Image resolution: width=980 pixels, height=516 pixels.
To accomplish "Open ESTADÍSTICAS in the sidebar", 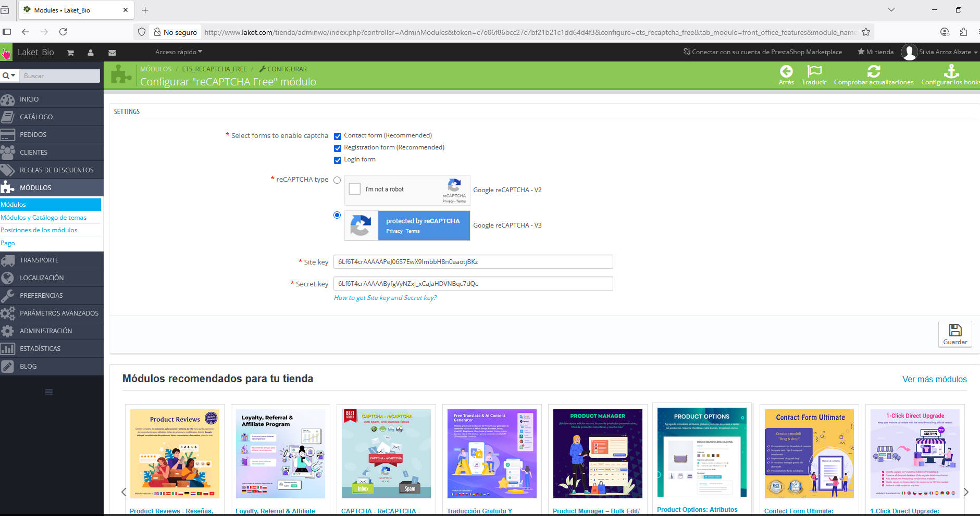I will (x=52, y=348).
